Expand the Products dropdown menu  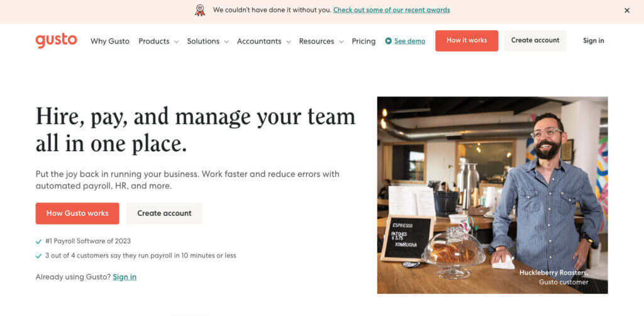158,41
